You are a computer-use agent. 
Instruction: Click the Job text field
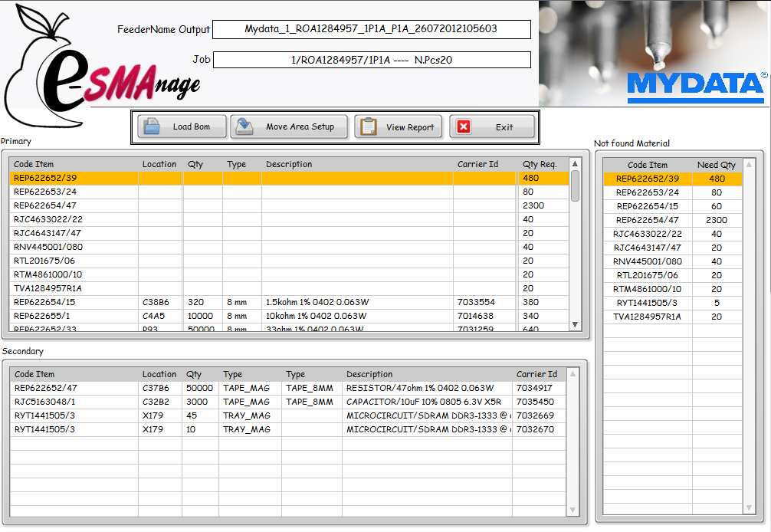coord(371,60)
